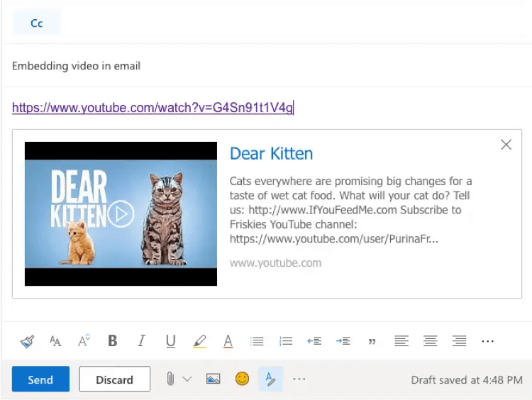Send the email

click(x=40, y=379)
